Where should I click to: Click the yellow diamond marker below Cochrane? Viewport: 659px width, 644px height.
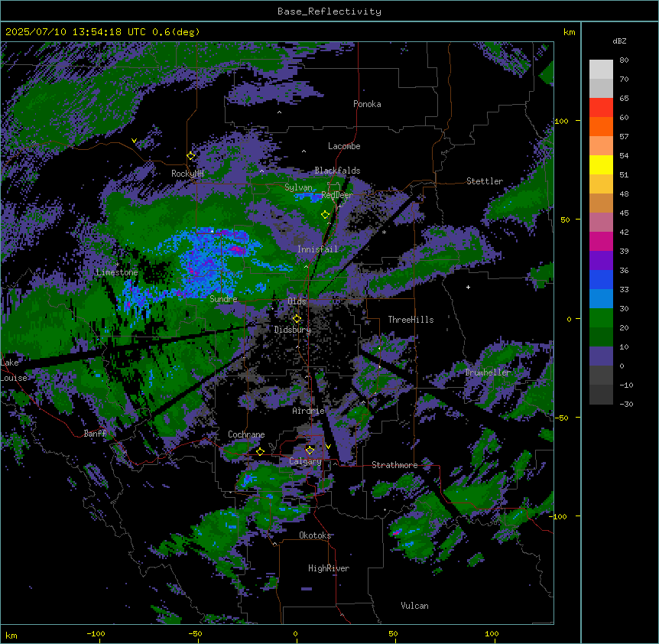tap(260, 451)
